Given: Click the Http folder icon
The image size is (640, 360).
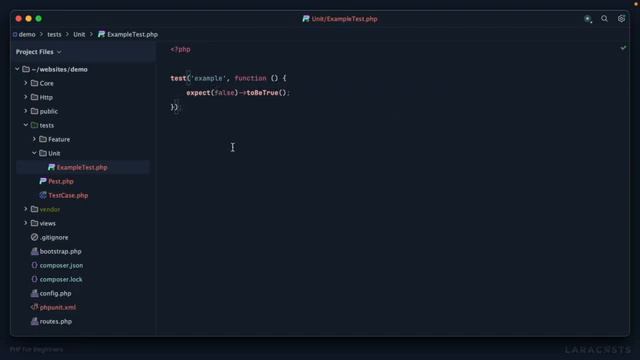Looking at the screenshot, I should click(x=34, y=97).
